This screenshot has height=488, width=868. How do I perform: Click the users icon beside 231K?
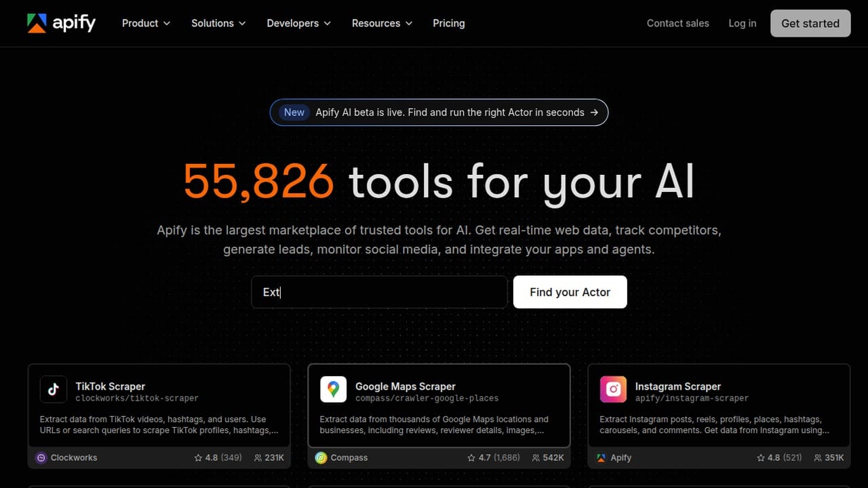pos(258,457)
